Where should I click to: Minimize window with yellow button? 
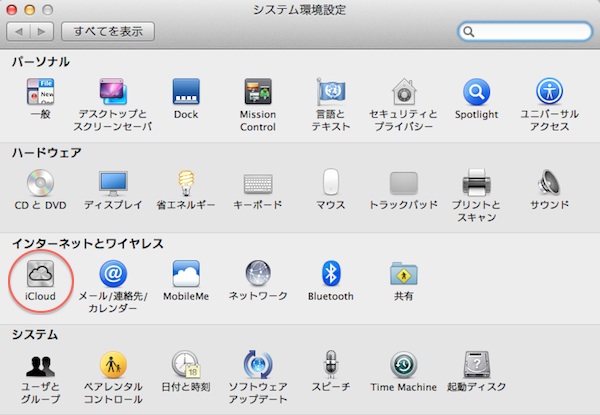tap(30, 10)
